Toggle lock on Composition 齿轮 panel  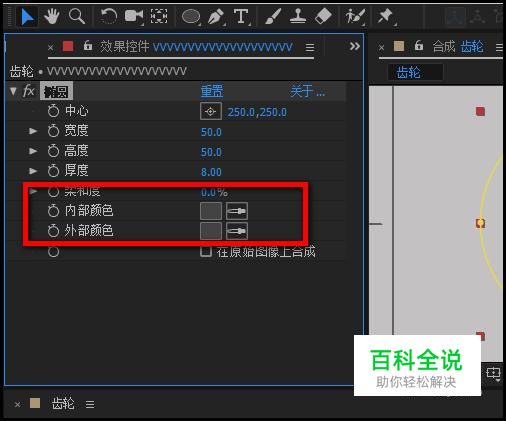419,45
